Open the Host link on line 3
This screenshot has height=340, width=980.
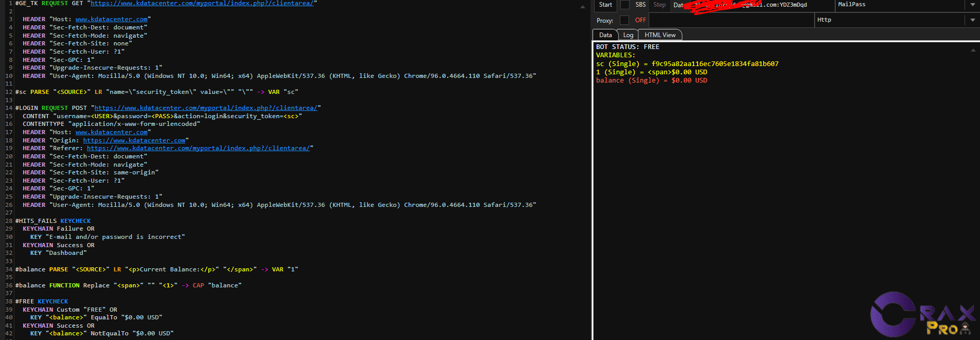111,19
